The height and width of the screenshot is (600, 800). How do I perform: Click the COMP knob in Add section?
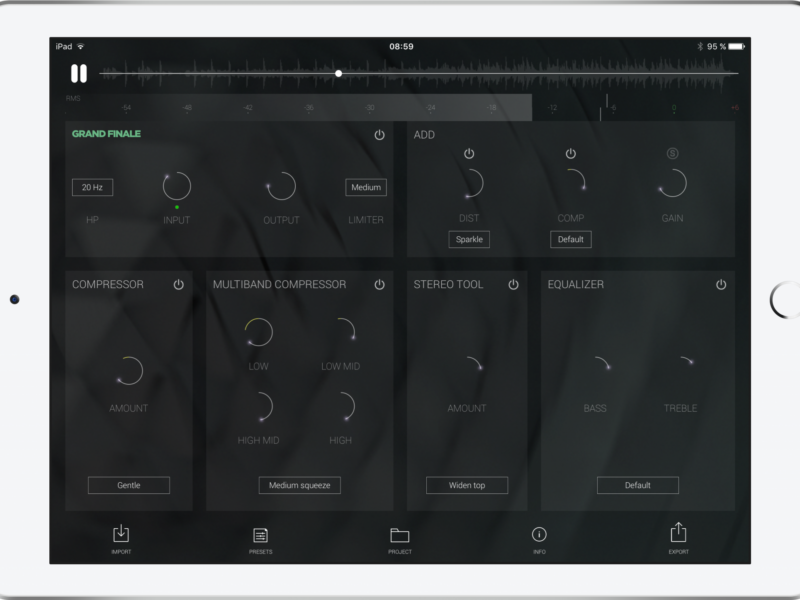pyautogui.click(x=570, y=183)
